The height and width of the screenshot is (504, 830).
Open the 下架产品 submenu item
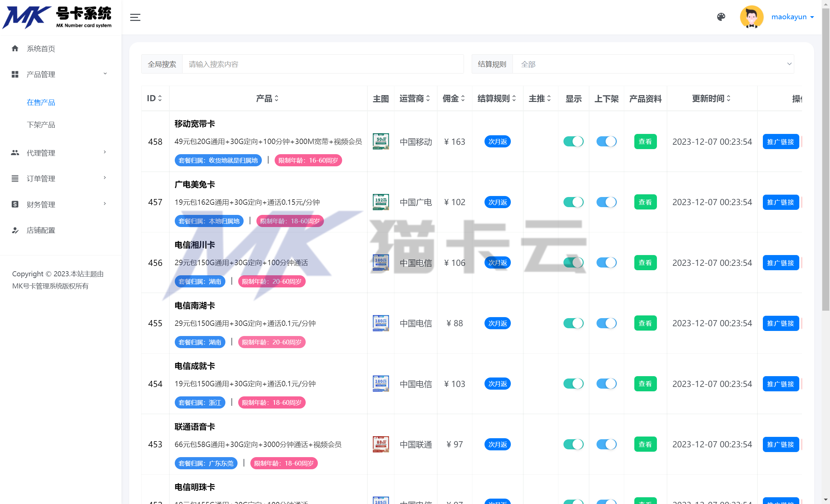41,125
